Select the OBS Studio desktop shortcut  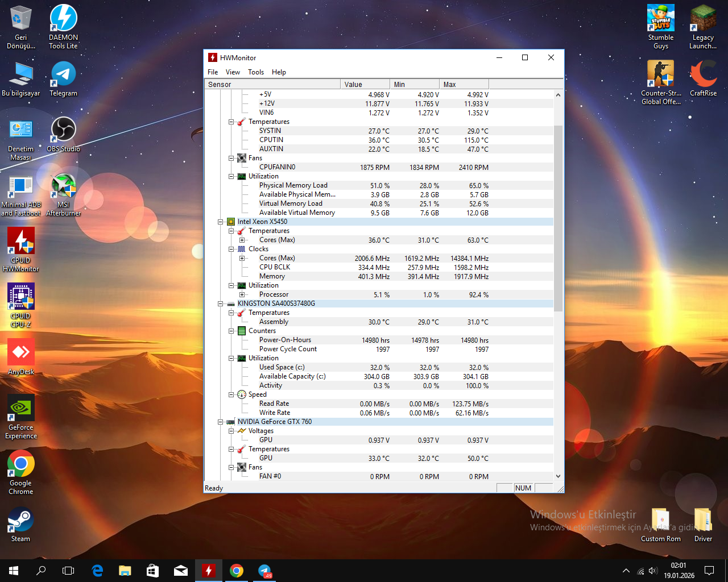tap(63, 134)
